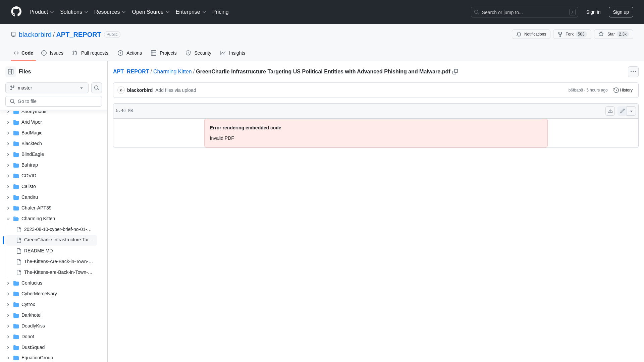
Task: Click the Sign up button
Action: tap(621, 12)
